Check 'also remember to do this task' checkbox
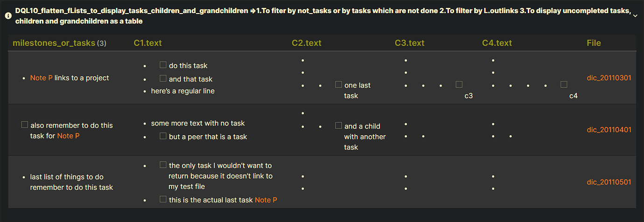 25,125
